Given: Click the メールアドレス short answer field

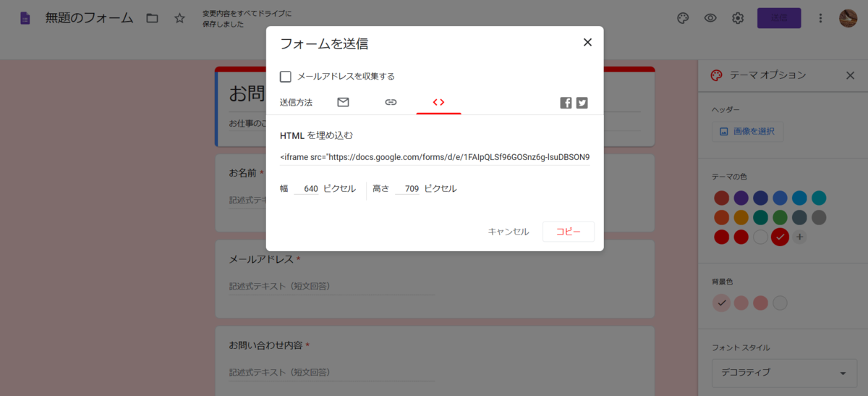Looking at the screenshot, I should pos(332,287).
